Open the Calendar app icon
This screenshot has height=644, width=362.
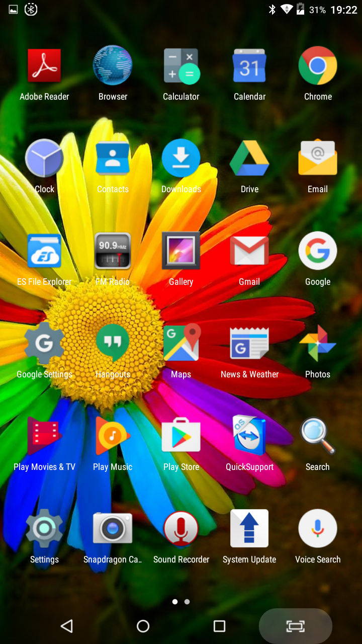(x=249, y=66)
